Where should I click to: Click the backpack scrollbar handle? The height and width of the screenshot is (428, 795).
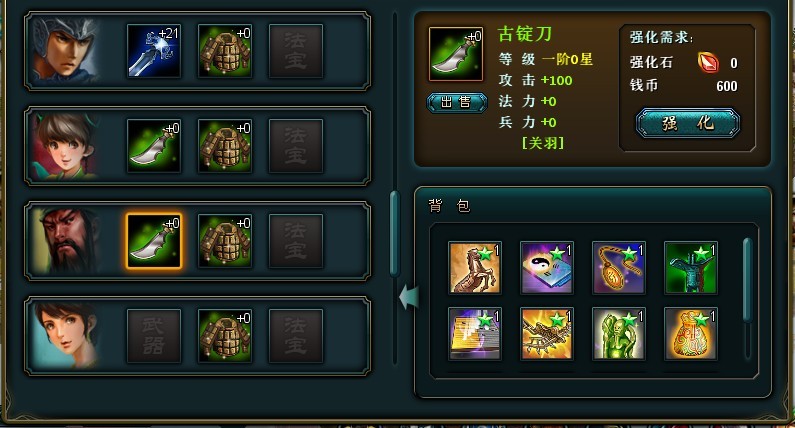[747, 279]
